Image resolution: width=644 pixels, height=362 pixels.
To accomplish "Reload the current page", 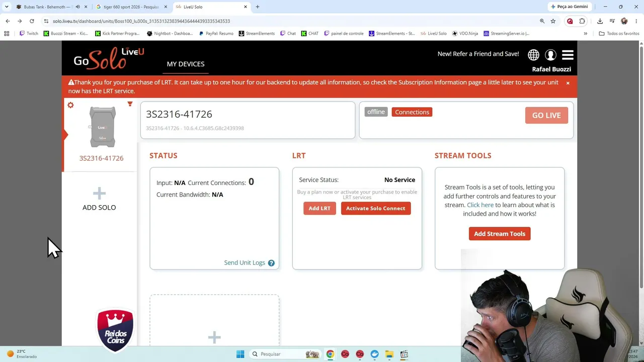I will 32,21.
